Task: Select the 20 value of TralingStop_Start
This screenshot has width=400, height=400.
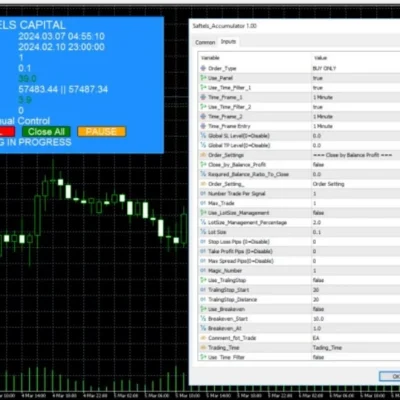Action: [316, 290]
